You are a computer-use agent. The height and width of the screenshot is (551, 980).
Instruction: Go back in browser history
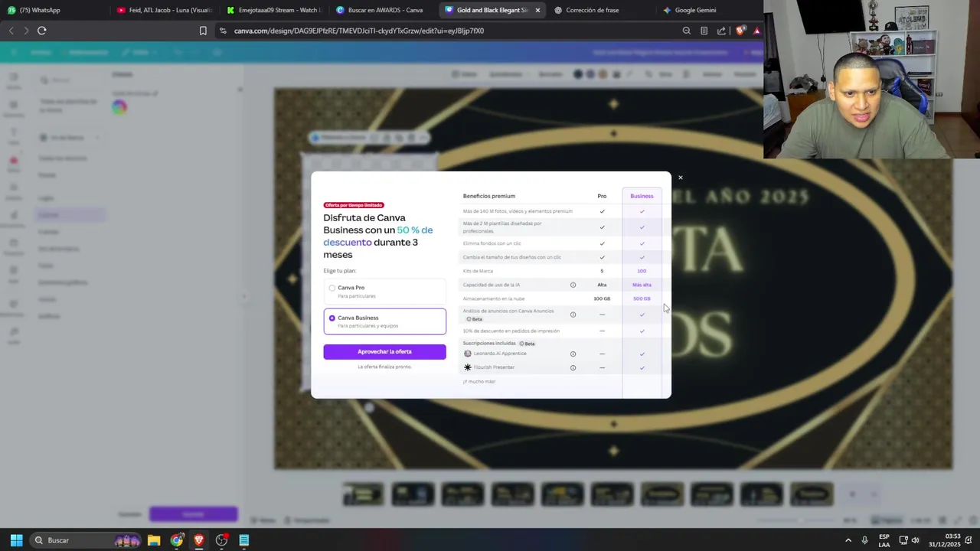tap(11, 31)
